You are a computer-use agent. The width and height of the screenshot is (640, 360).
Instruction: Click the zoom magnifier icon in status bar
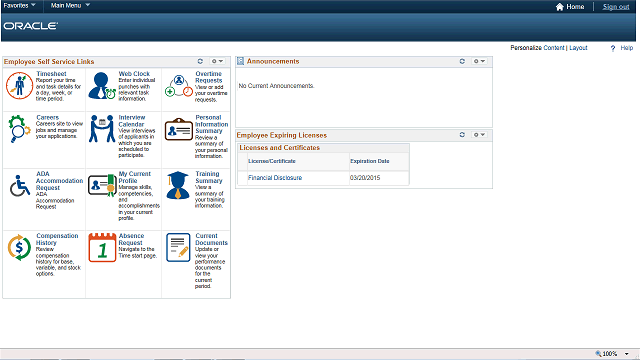[598, 353]
